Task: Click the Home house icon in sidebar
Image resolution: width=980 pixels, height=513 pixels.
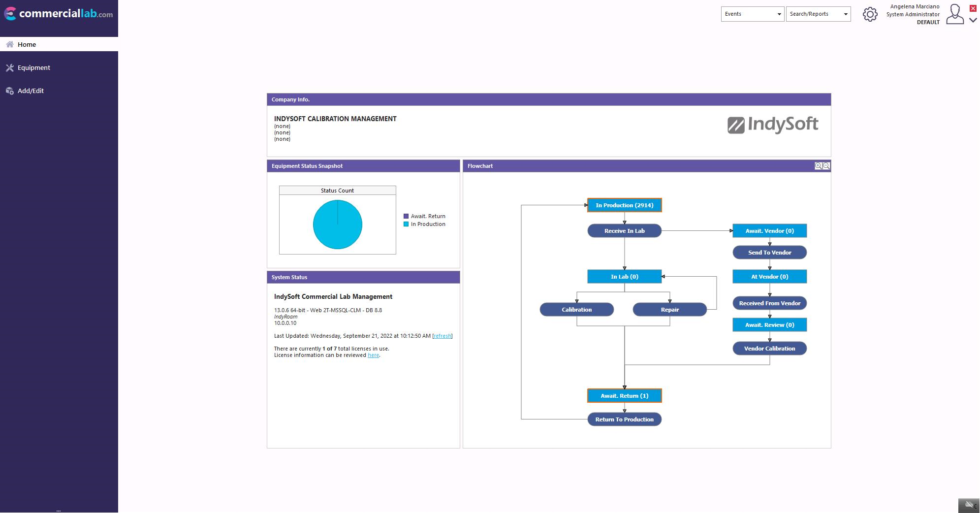Action: pyautogui.click(x=9, y=45)
